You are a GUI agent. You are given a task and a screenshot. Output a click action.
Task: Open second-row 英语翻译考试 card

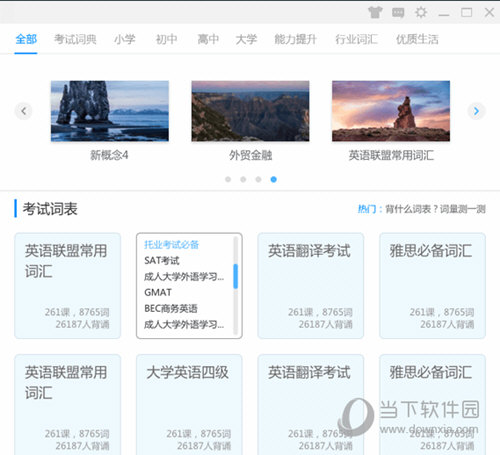pyautogui.click(x=310, y=405)
